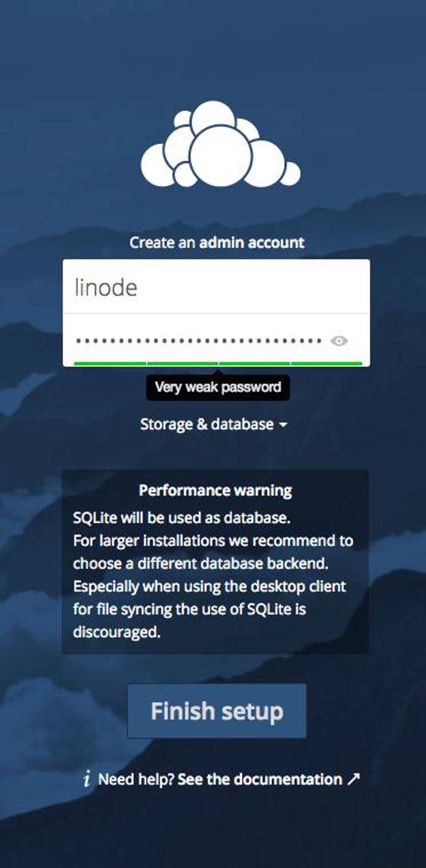Click the Performance warning panel title

click(216, 490)
